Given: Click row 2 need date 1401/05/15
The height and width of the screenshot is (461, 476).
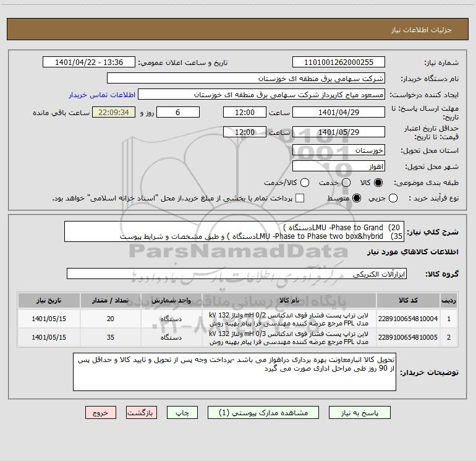Looking at the screenshot, I should 49,337.
